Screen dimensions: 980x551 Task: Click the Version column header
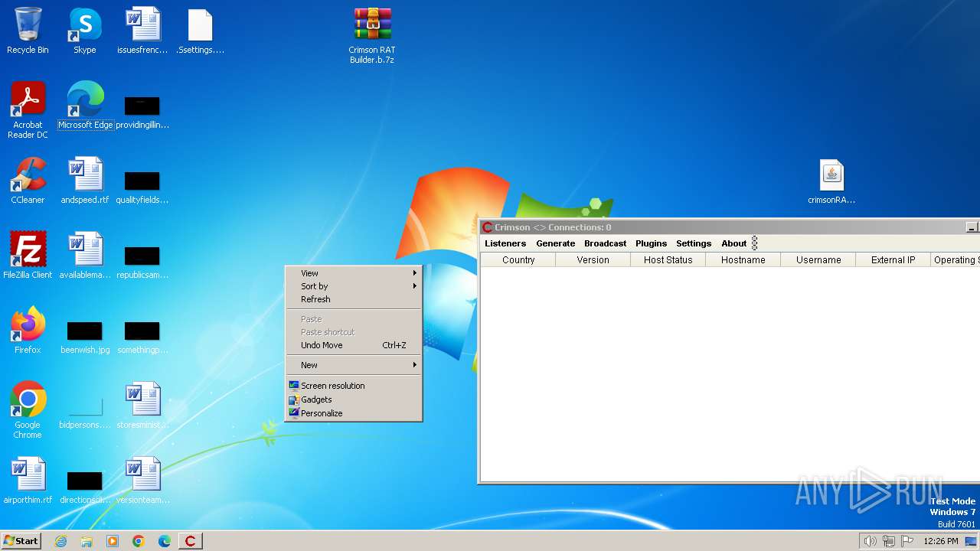[593, 260]
